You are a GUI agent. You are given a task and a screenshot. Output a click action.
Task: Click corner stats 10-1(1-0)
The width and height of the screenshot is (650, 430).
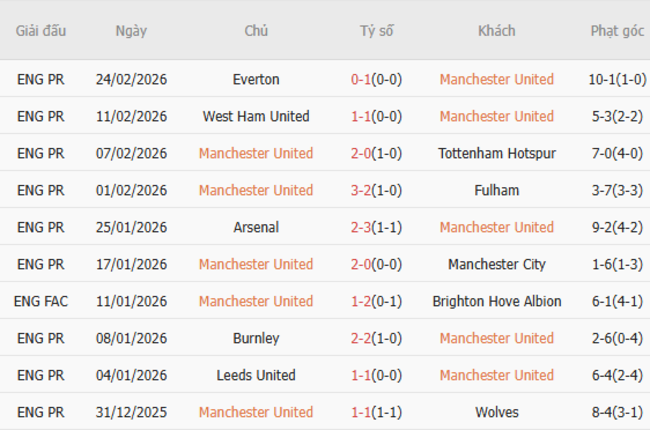coord(617,79)
